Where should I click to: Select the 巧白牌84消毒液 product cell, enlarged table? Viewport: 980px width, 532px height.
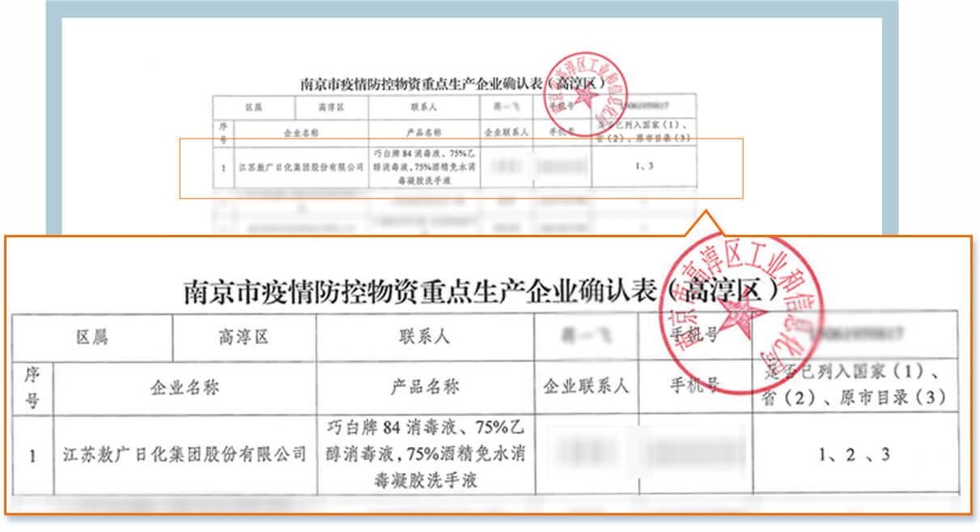pyautogui.click(x=425, y=455)
